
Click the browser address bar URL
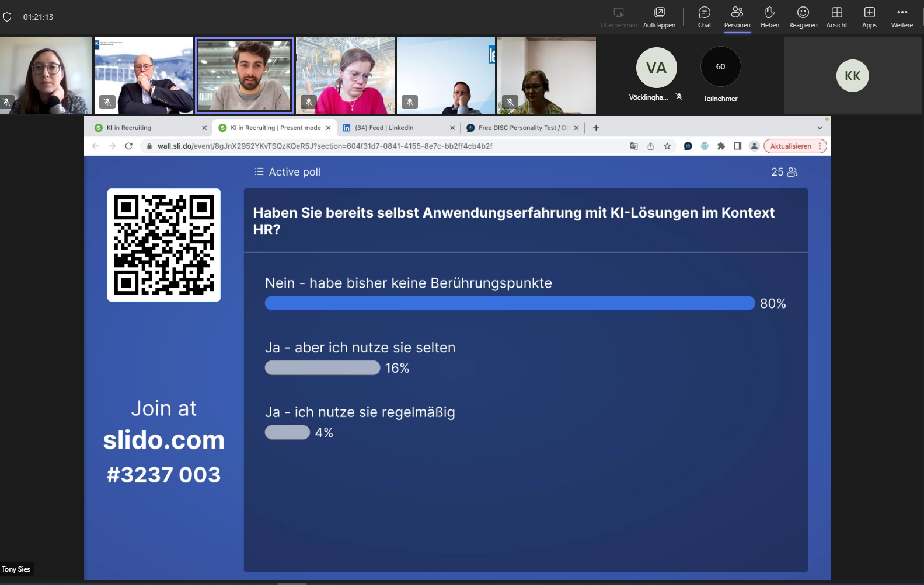click(325, 146)
